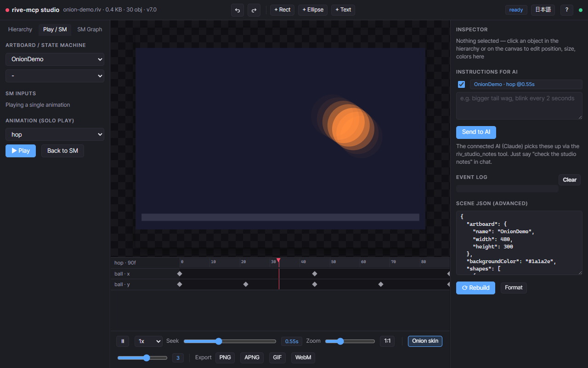Select the Play / SM tab
588x368 pixels.
click(x=55, y=29)
